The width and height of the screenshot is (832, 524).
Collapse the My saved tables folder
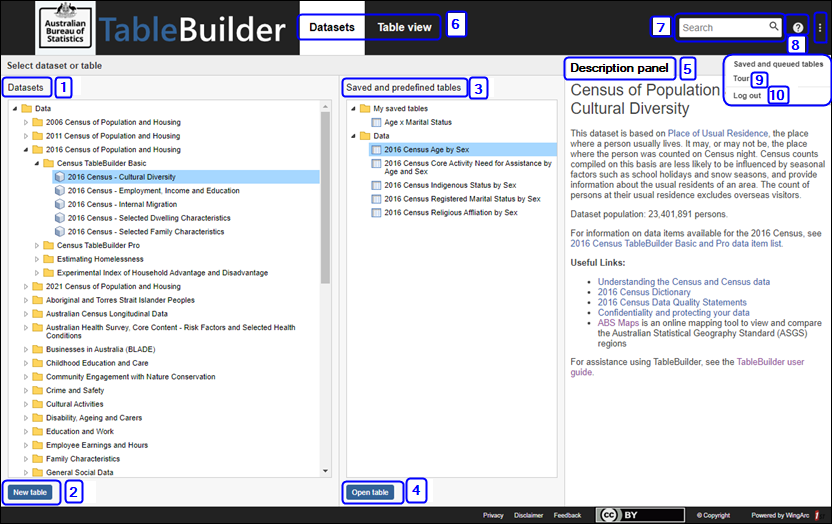[353, 109]
